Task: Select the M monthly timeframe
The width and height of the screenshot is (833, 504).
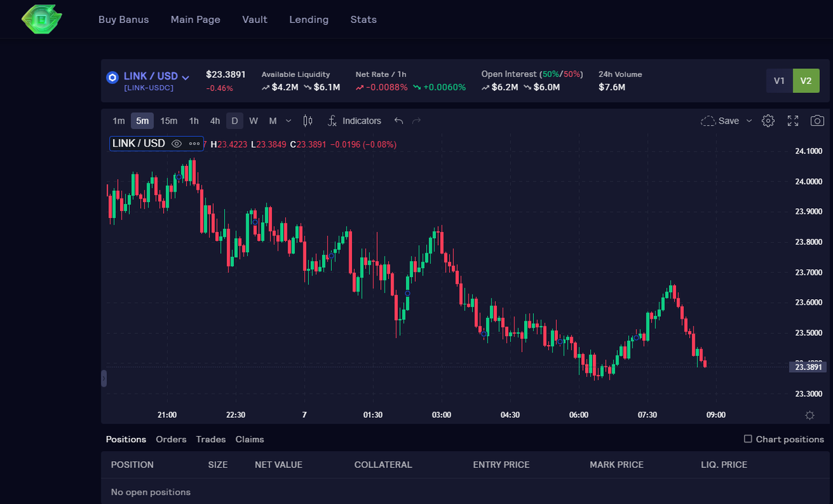Action: click(273, 121)
